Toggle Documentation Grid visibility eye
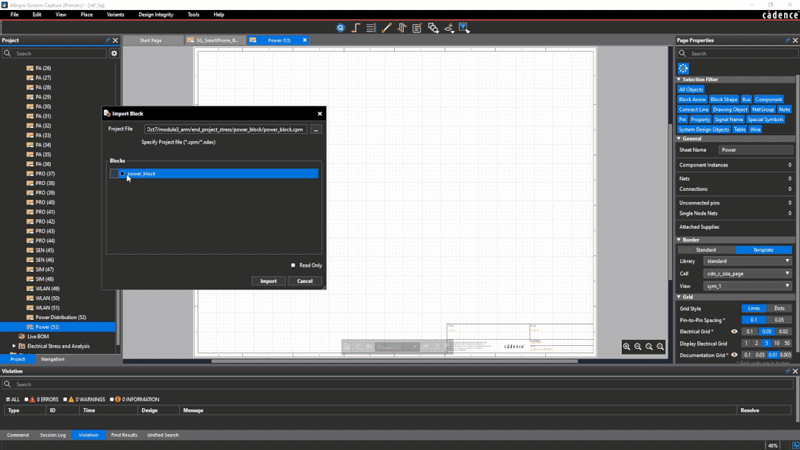 (x=734, y=355)
